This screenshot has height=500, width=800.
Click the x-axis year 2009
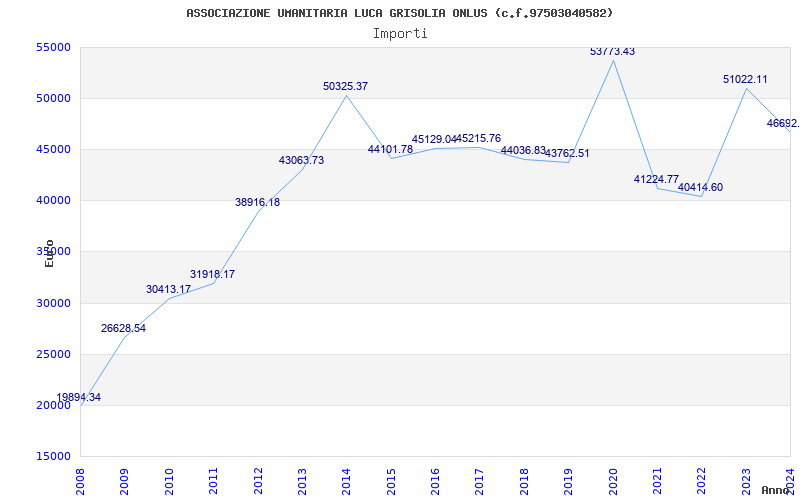pyautogui.click(x=124, y=481)
